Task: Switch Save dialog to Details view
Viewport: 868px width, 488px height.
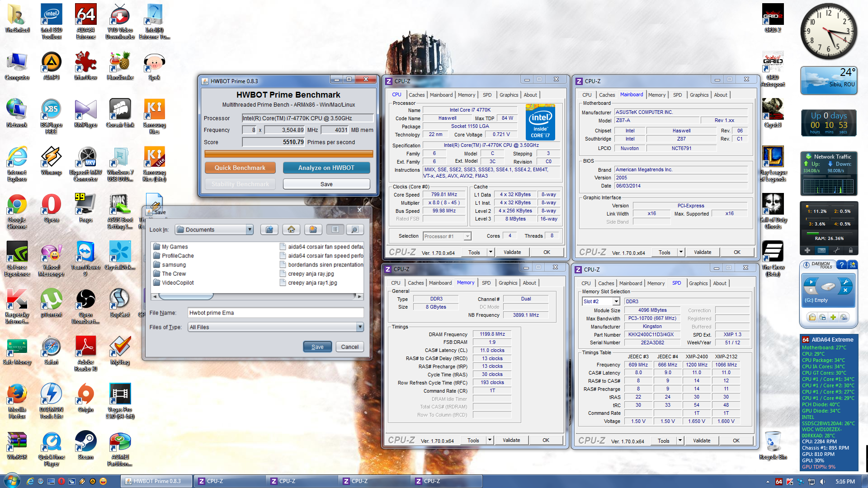Action: point(355,230)
